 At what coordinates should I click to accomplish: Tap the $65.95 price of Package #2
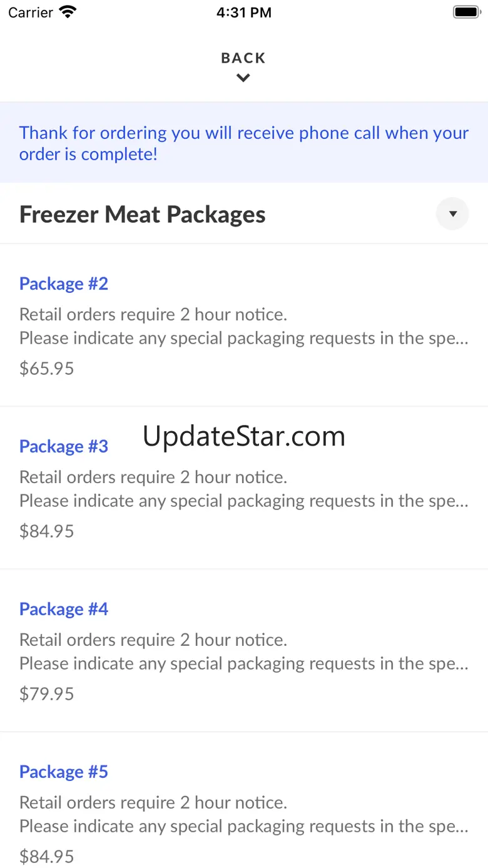coord(47,369)
